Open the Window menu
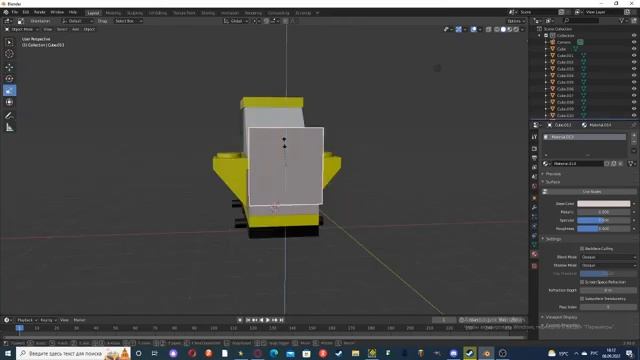 click(x=57, y=12)
